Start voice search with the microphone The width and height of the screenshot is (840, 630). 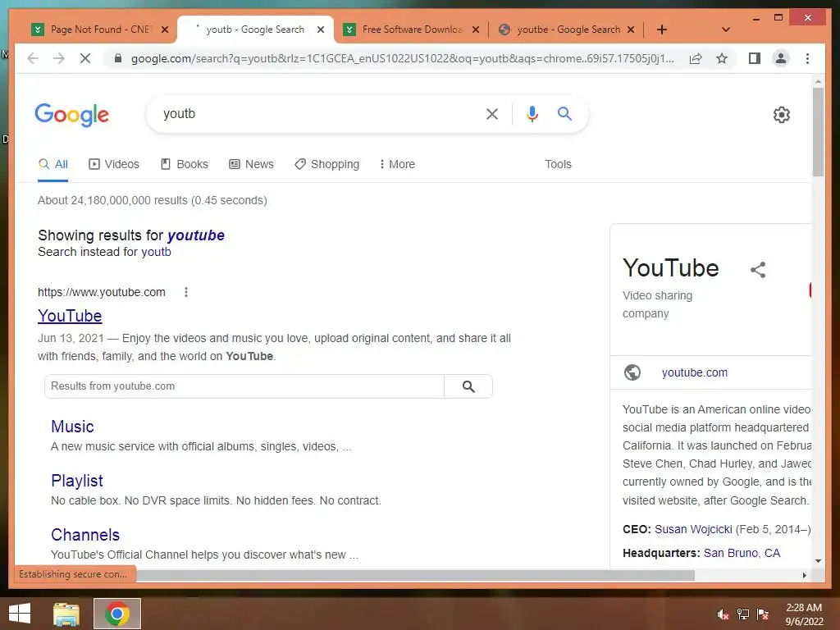click(x=532, y=113)
